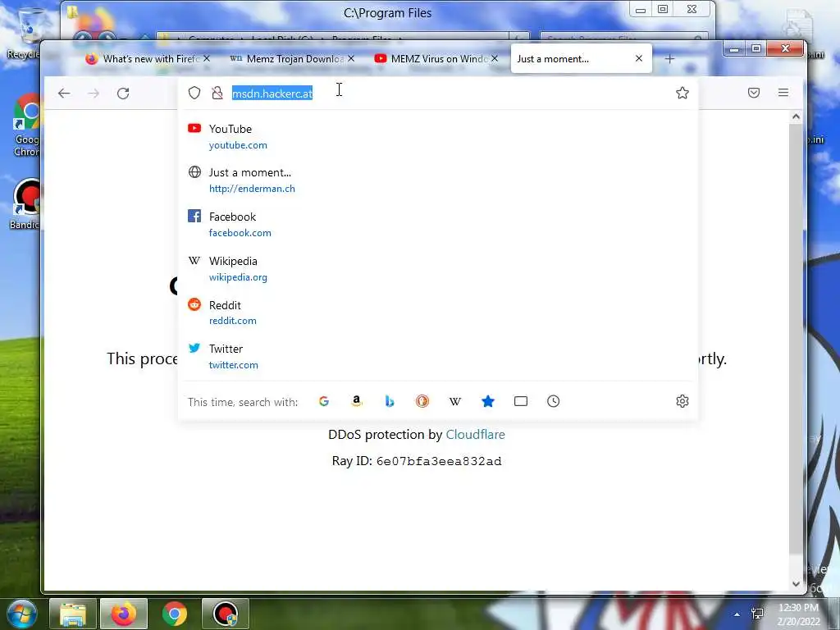
Task: Search history with the clock icon
Action: click(554, 401)
